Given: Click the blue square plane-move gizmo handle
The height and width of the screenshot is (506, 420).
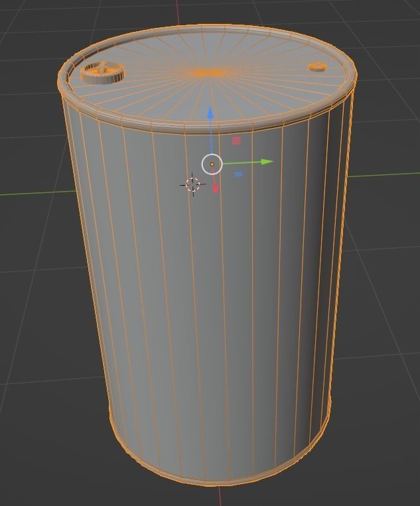Looking at the screenshot, I should (x=238, y=174).
